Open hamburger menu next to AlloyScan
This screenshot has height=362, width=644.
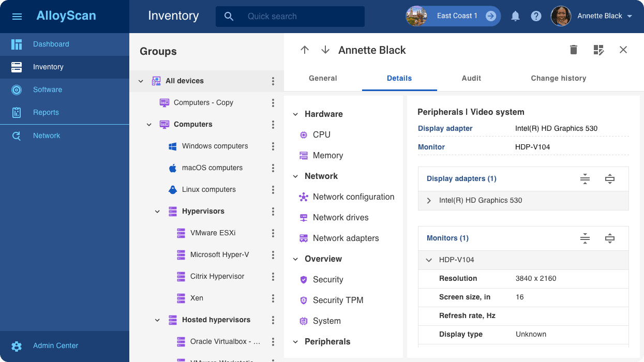pos(17,16)
